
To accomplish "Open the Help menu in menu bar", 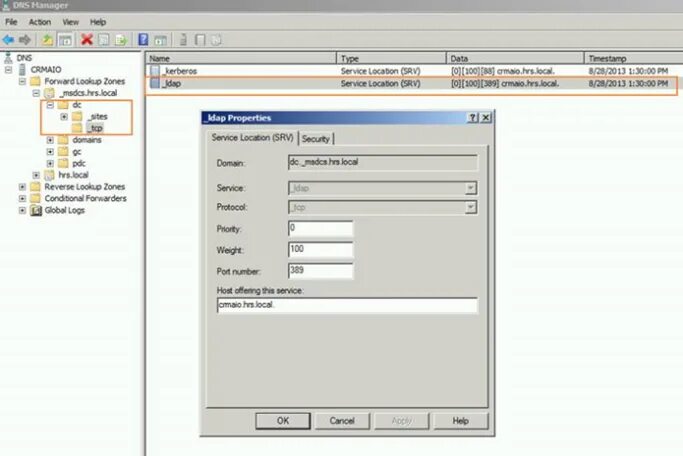I will 98,22.
